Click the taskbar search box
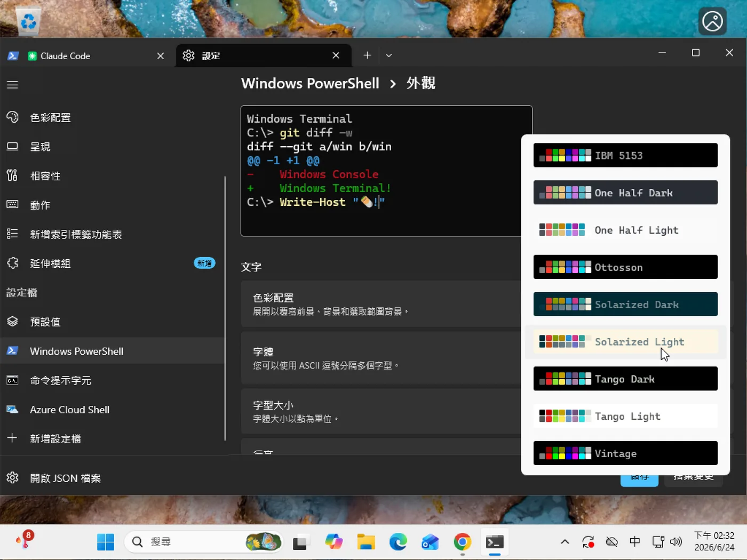The height and width of the screenshot is (560, 747). [204, 542]
